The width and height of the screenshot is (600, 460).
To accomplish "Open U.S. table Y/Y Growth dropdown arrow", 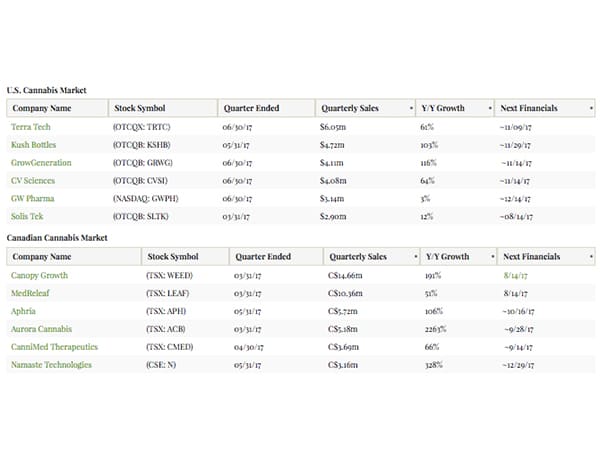I will coord(490,108).
